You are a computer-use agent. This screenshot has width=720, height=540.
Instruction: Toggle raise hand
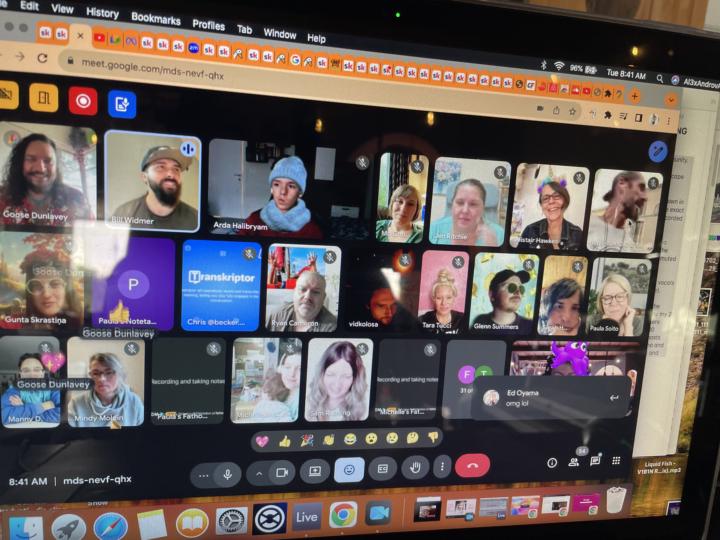click(415, 467)
